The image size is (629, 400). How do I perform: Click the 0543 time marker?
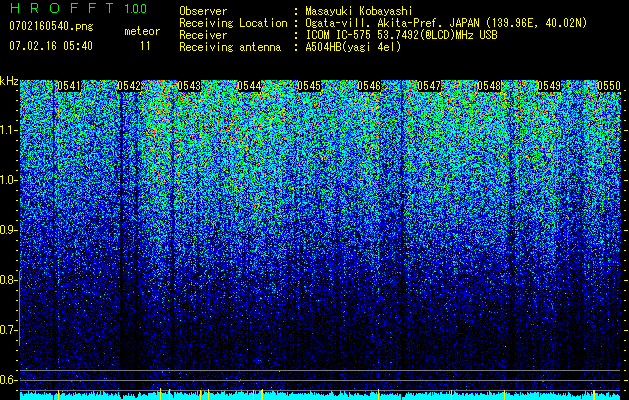[x=189, y=86]
